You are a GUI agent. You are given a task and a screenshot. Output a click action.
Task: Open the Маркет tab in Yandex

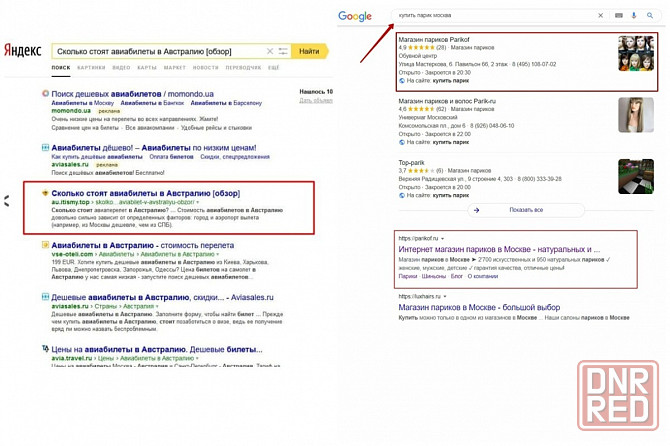click(175, 67)
